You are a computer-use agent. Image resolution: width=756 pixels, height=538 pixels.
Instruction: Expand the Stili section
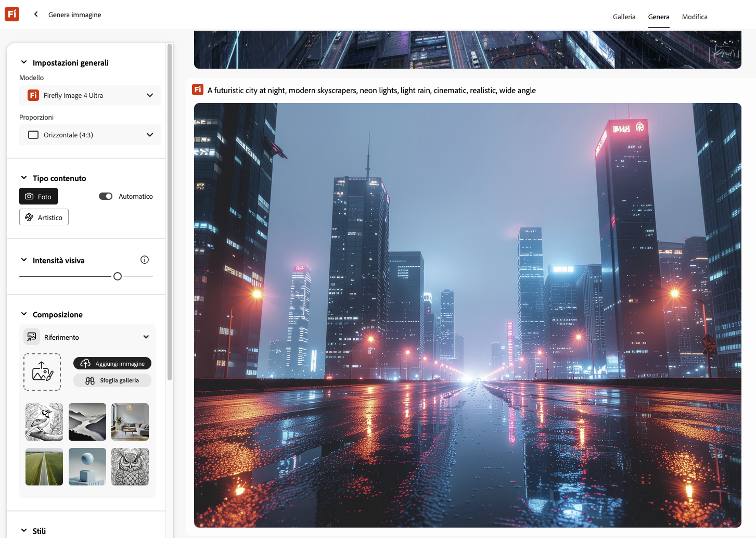click(x=24, y=531)
